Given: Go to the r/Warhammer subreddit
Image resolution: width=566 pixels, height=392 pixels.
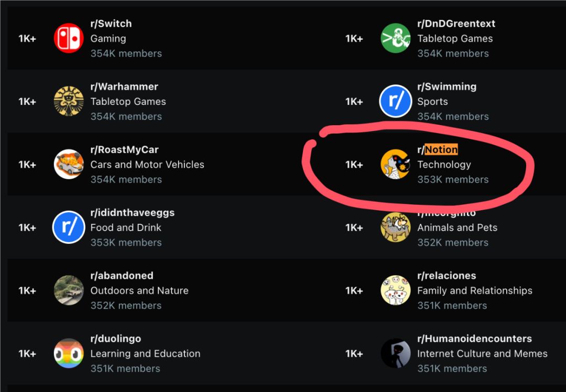Looking at the screenshot, I should pos(124,86).
